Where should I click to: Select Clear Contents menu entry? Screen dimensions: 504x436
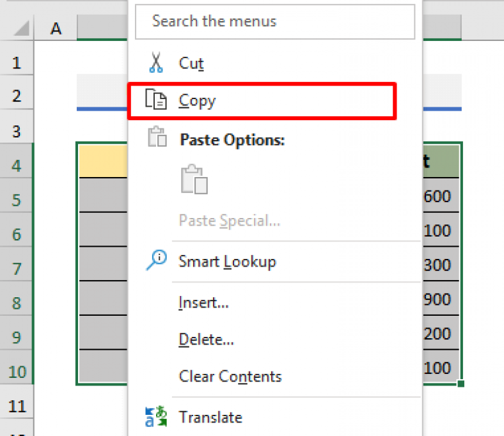[x=230, y=376]
